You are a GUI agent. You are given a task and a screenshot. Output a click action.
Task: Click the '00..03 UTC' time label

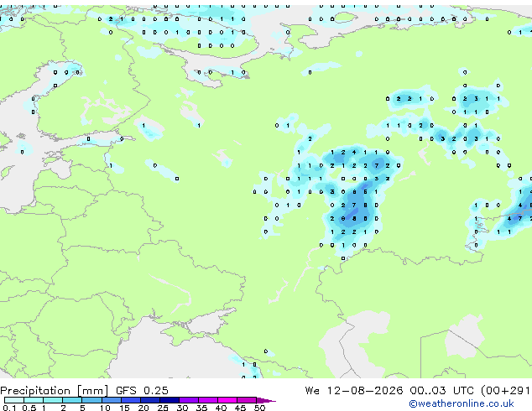(441, 391)
